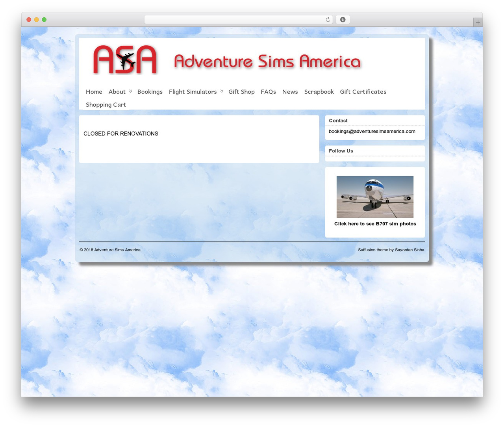This screenshot has height=427, width=504.
Task: Open the Flight Simulators menu
Action: (193, 92)
